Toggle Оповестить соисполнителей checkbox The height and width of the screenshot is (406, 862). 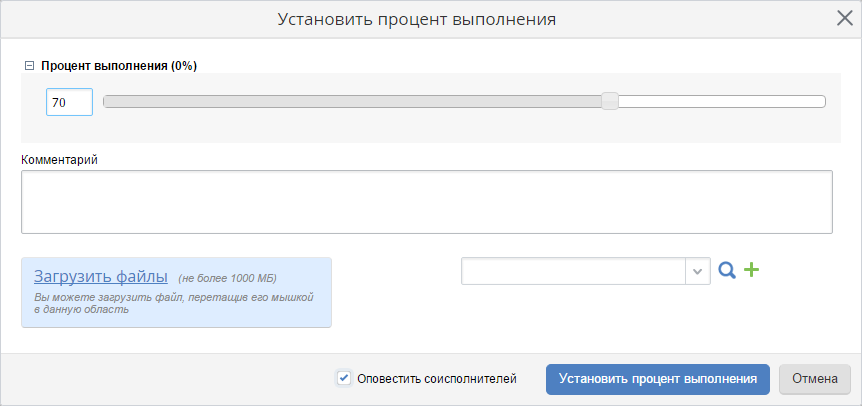pyautogui.click(x=344, y=378)
